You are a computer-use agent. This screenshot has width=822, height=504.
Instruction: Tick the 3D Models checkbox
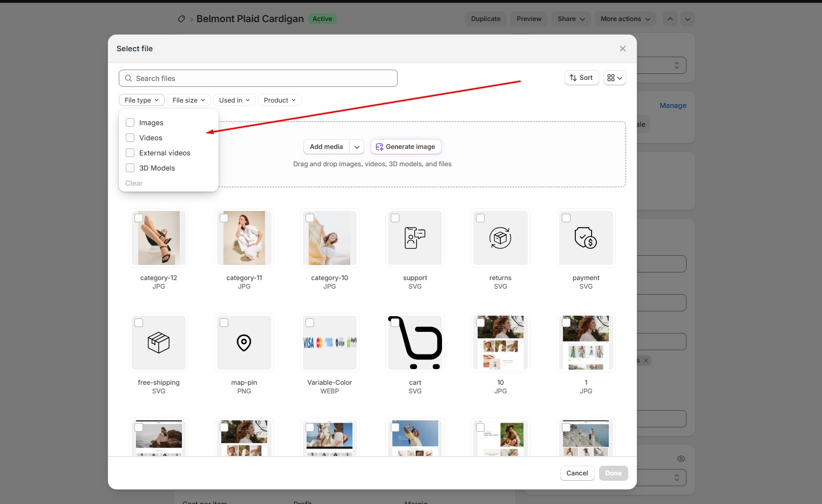coord(130,168)
